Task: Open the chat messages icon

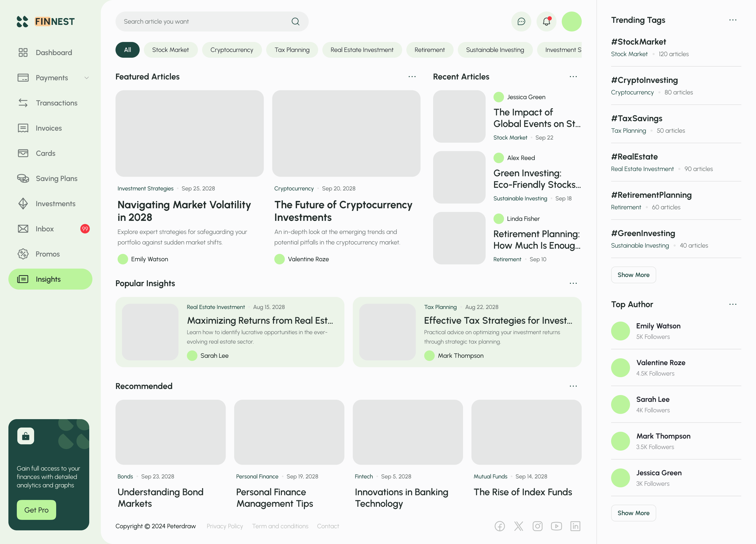Action: 521,22
